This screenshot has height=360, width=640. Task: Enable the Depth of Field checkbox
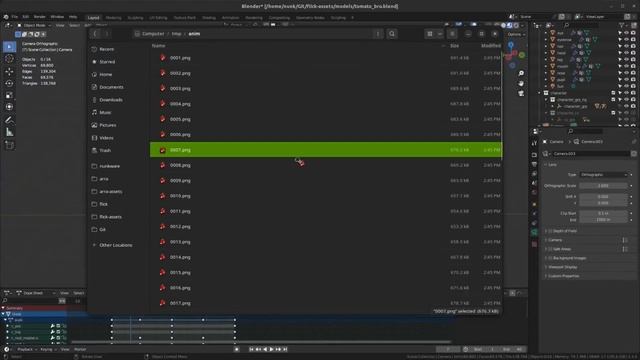550,231
